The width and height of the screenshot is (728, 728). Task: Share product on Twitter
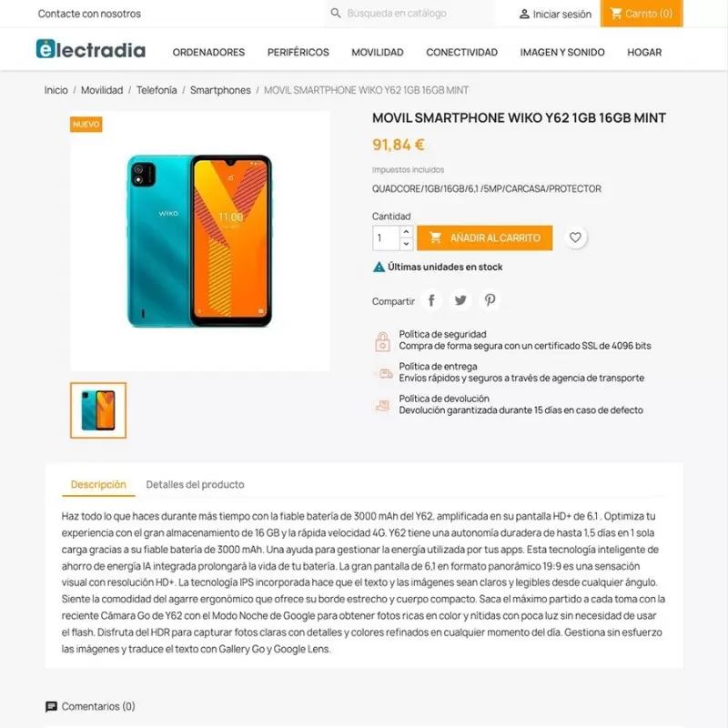click(x=460, y=300)
